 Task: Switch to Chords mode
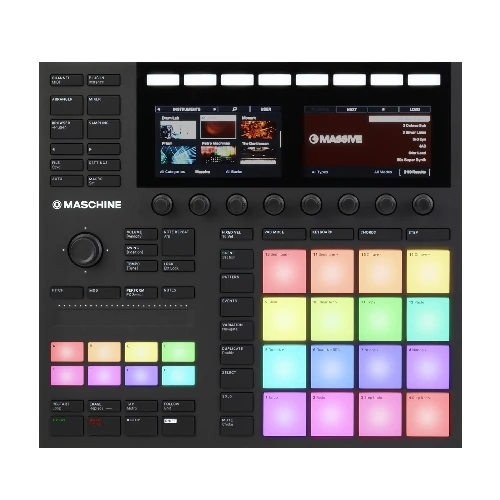380,234
